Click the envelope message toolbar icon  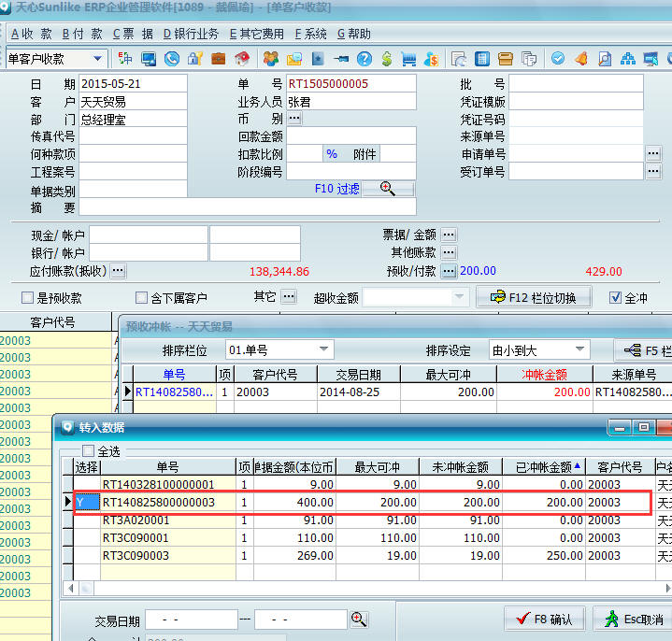(x=294, y=59)
